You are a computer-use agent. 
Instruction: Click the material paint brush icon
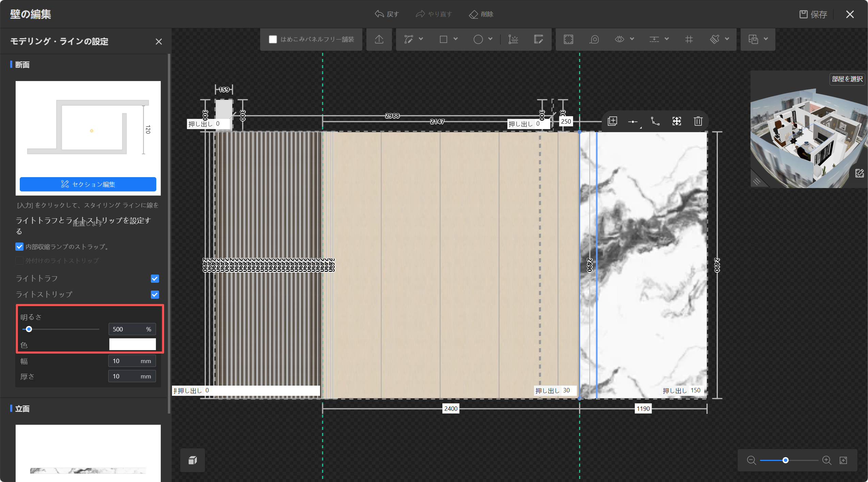click(x=714, y=40)
